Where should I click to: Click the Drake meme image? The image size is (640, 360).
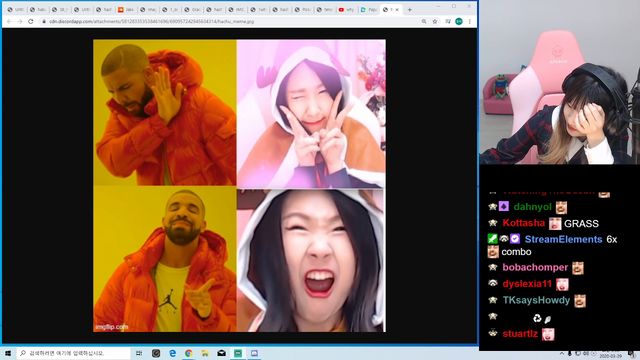(239, 185)
